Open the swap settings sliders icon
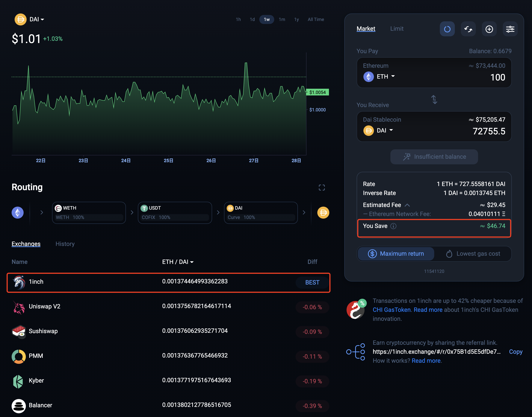 pyautogui.click(x=510, y=29)
